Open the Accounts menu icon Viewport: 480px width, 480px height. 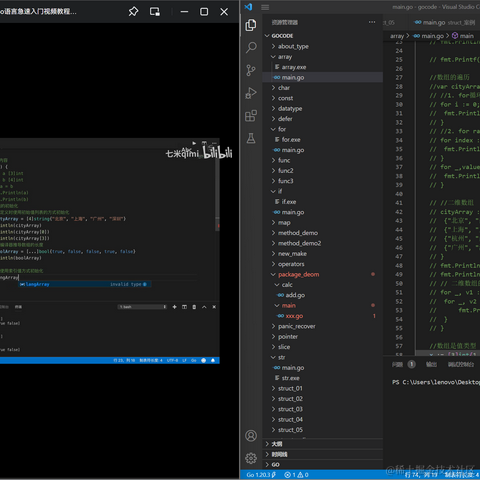[251, 435]
